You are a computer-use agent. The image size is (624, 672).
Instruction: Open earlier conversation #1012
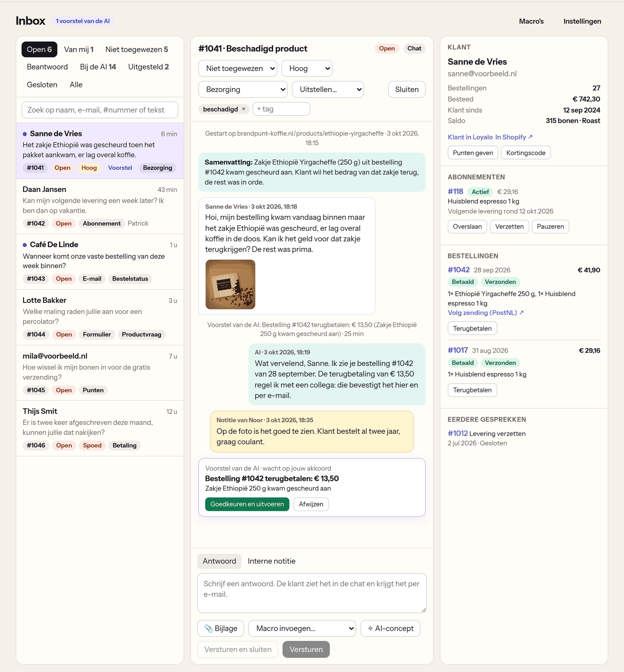click(x=457, y=433)
